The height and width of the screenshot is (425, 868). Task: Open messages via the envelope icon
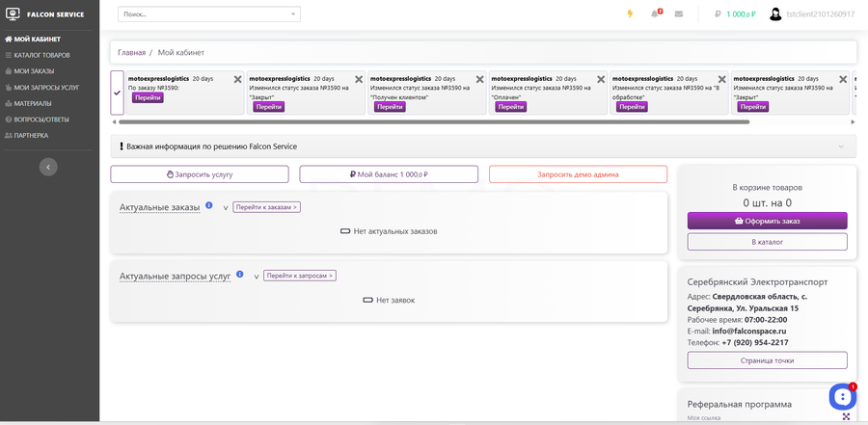pos(679,14)
